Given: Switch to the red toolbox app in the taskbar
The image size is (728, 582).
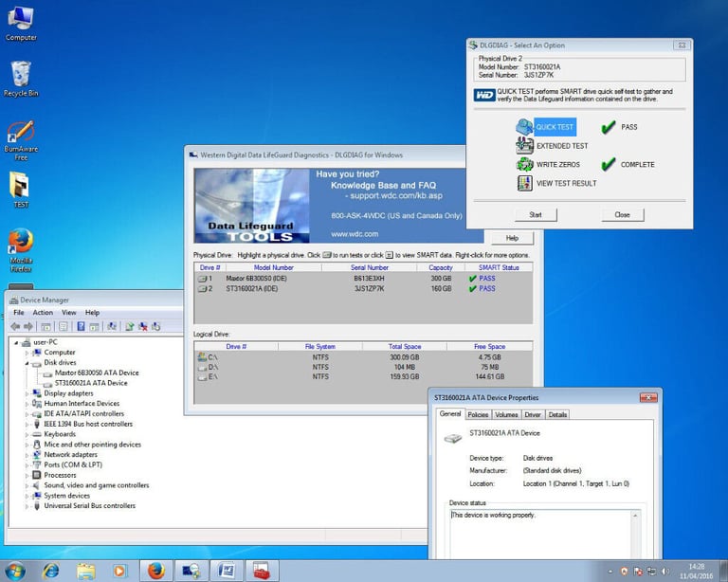Looking at the screenshot, I should coord(262,571).
